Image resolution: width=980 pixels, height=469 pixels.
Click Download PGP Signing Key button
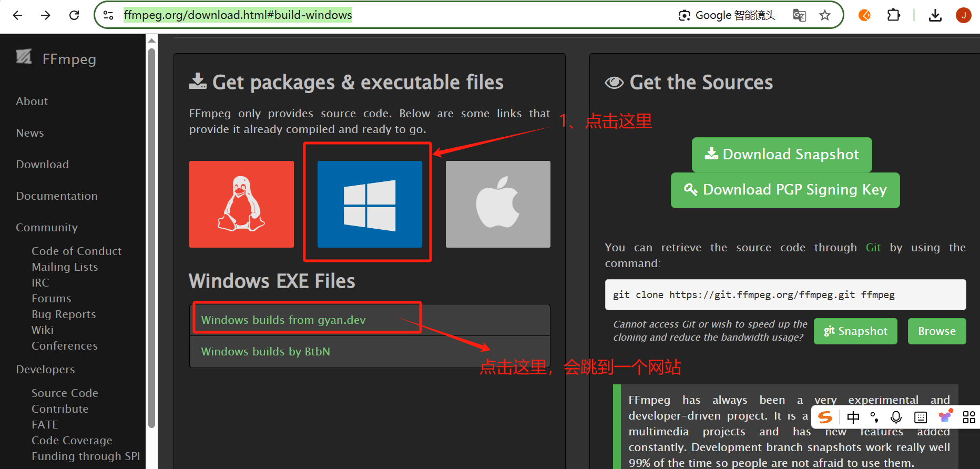click(785, 190)
